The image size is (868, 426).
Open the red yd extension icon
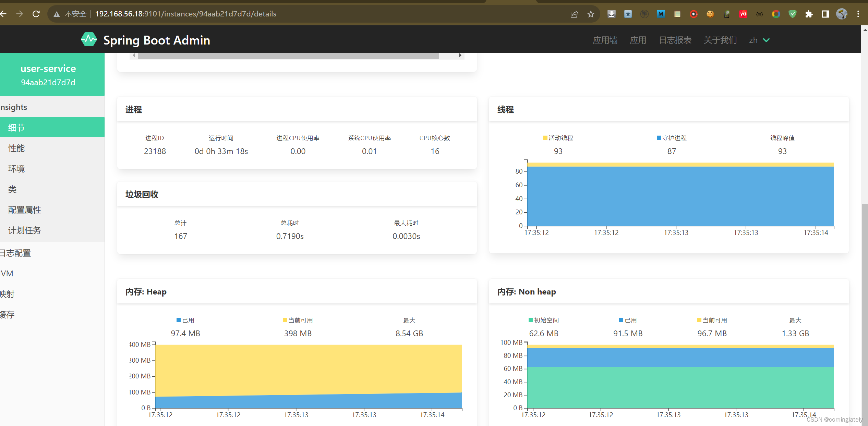[x=743, y=14]
